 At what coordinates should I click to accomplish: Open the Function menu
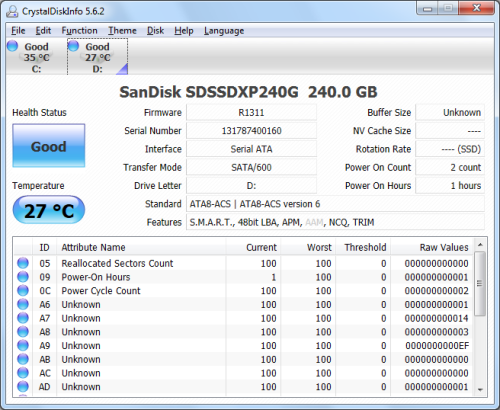(x=79, y=31)
